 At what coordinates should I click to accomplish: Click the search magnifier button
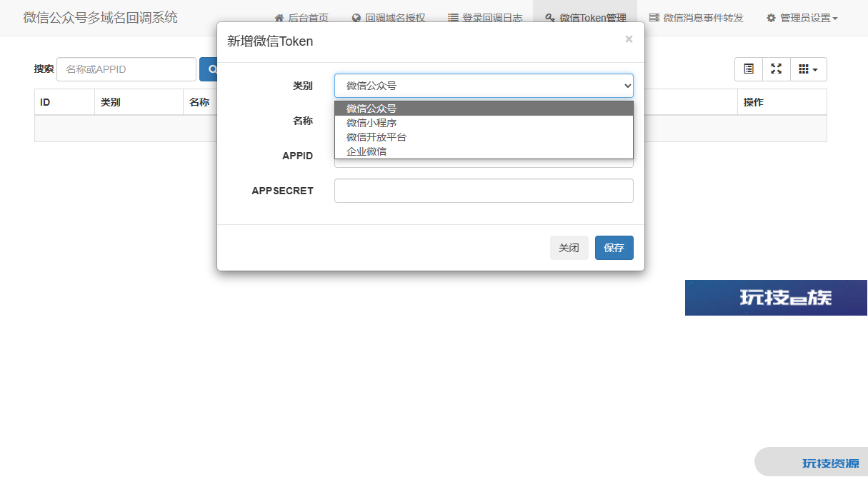click(209, 69)
